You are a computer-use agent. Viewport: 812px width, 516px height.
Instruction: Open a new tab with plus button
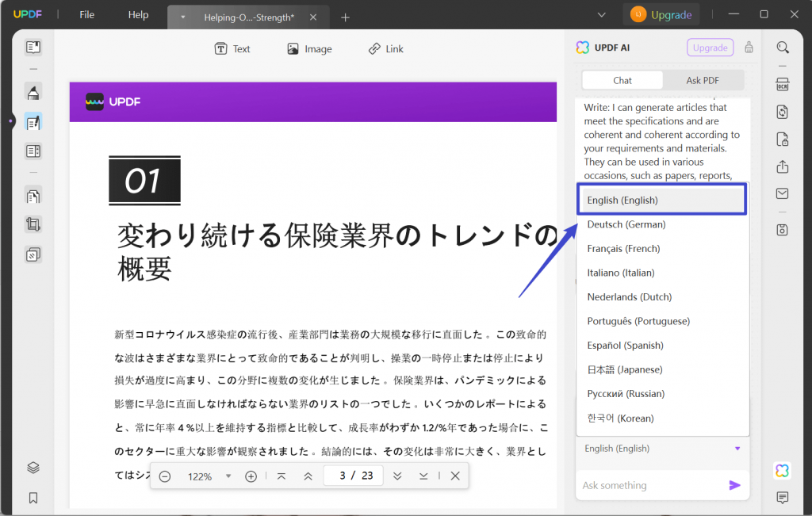point(346,17)
